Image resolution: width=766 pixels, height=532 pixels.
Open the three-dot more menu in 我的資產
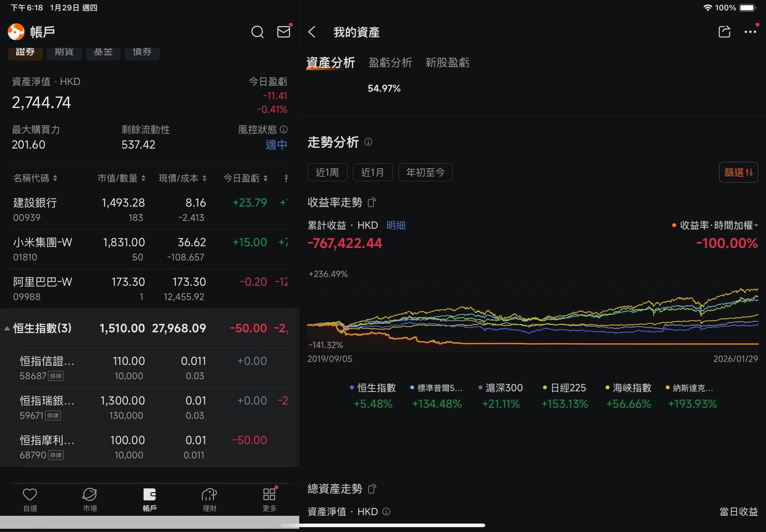click(x=750, y=32)
